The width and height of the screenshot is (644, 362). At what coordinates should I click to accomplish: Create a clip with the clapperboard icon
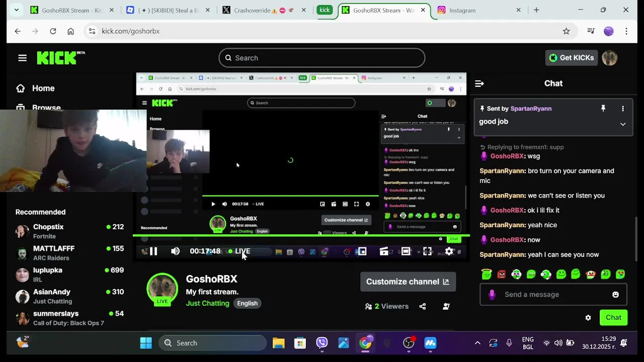point(384,251)
